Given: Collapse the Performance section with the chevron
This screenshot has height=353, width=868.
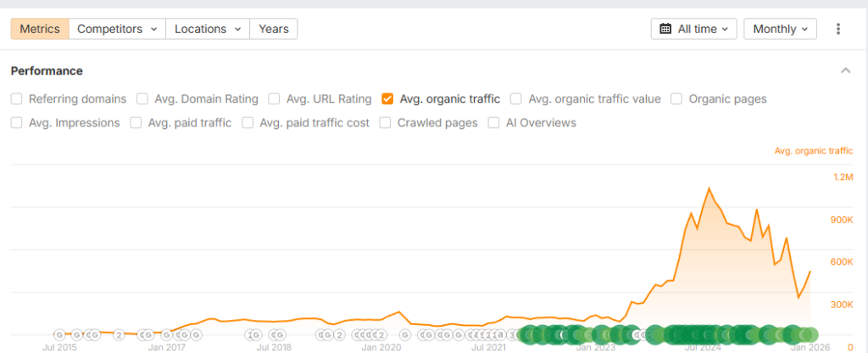Looking at the screenshot, I should (x=845, y=70).
